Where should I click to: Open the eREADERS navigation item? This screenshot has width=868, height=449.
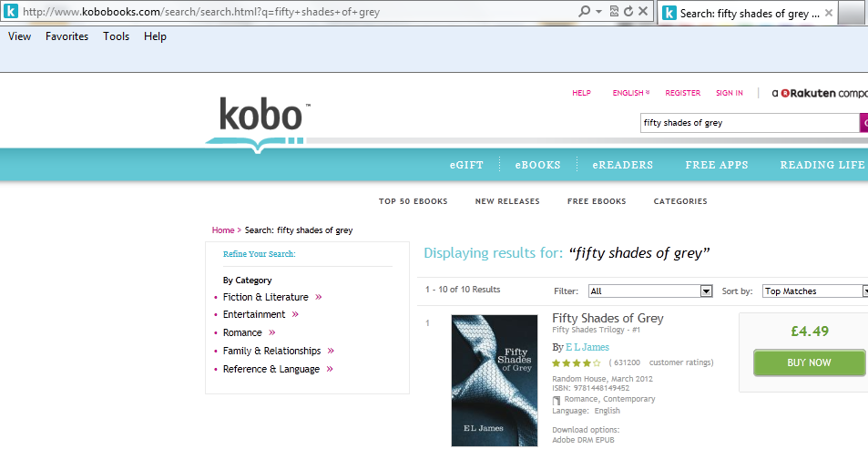pos(622,165)
